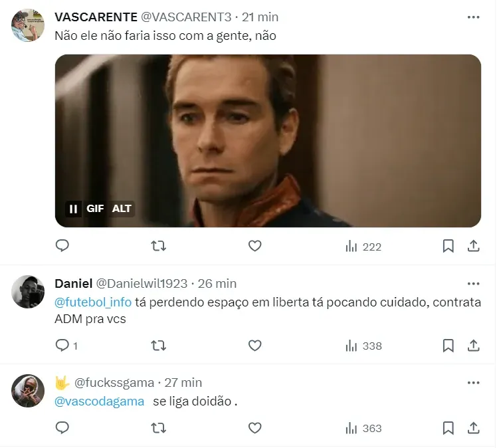
Task: Show the GIF's ALT description
Action: click(x=122, y=209)
